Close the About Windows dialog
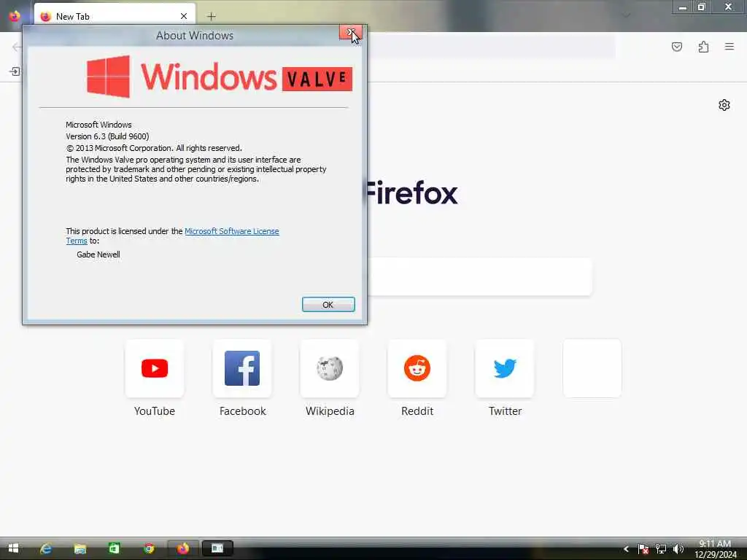Image resolution: width=747 pixels, height=560 pixels. click(351, 32)
